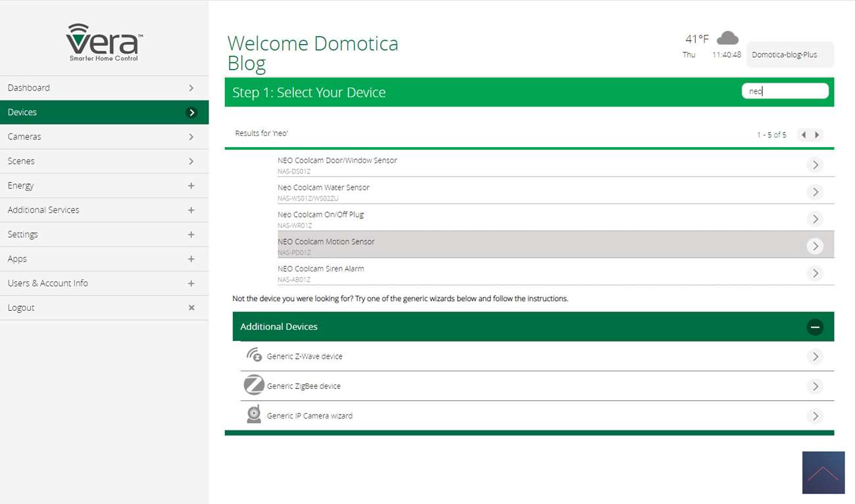Click the Generic ZigBee device icon
855x504 pixels.
(x=254, y=385)
